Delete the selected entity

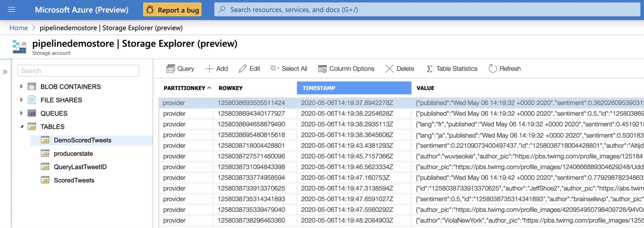(400, 69)
